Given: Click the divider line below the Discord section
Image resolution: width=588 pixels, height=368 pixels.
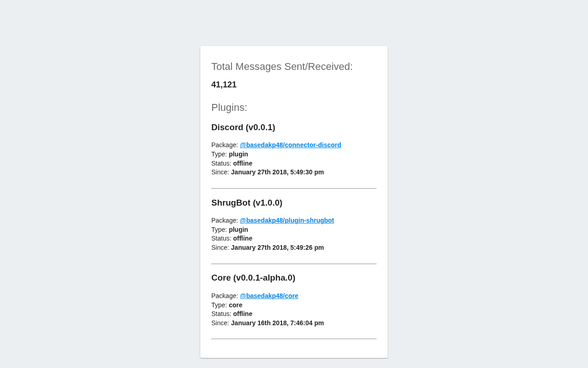Looking at the screenshot, I should pyautogui.click(x=294, y=189).
